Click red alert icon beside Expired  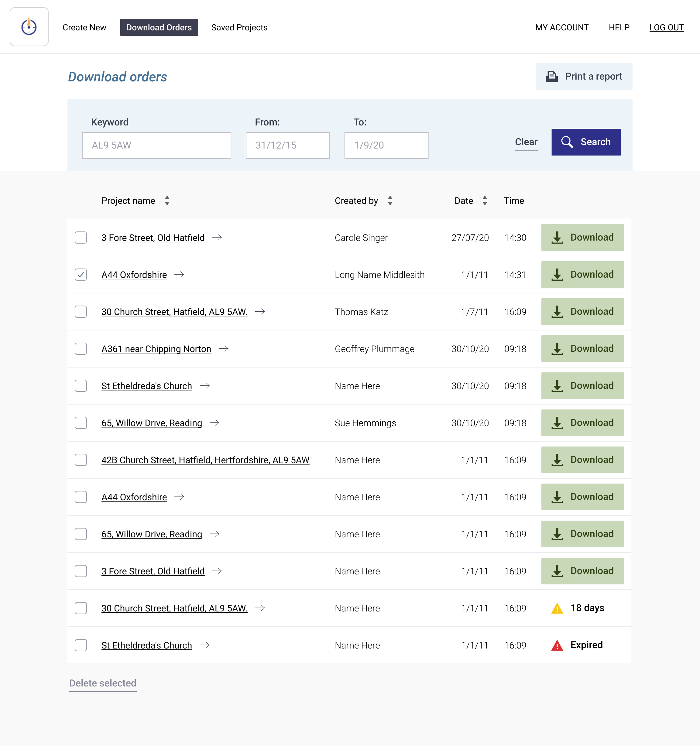pyautogui.click(x=557, y=645)
